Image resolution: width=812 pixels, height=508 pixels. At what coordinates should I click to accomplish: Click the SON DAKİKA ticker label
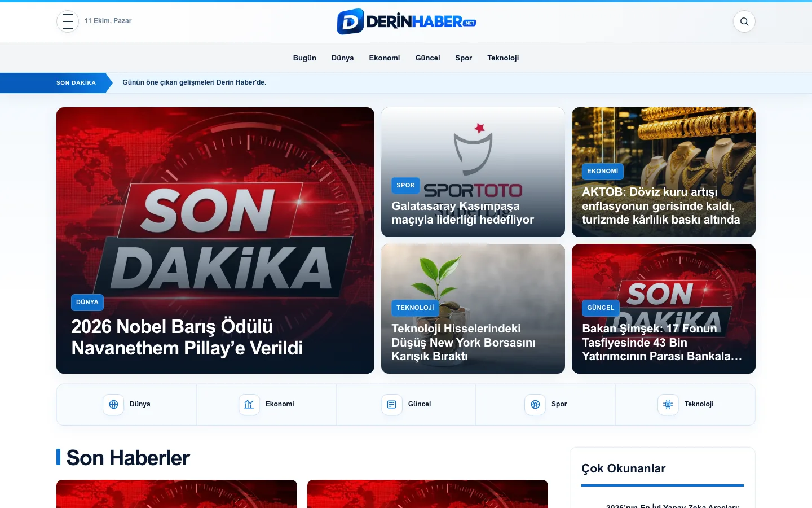click(76, 82)
